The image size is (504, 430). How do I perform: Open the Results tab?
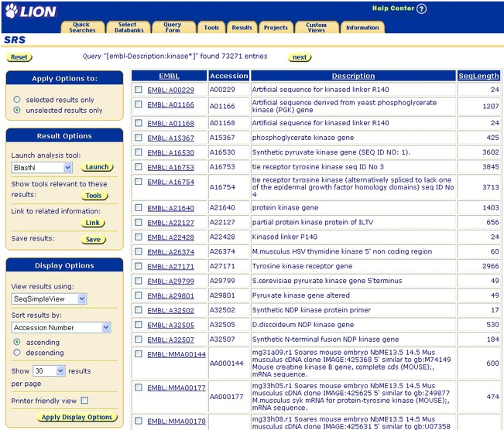point(242,27)
